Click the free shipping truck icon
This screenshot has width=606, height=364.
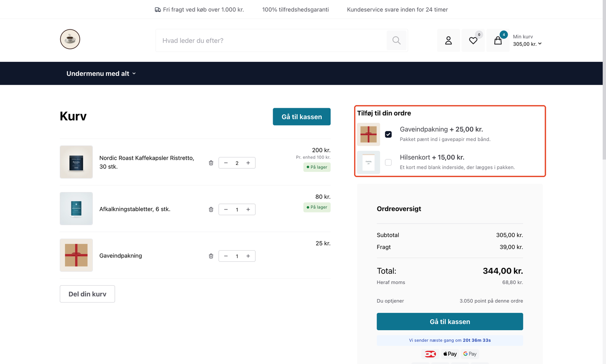tap(158, 10)
